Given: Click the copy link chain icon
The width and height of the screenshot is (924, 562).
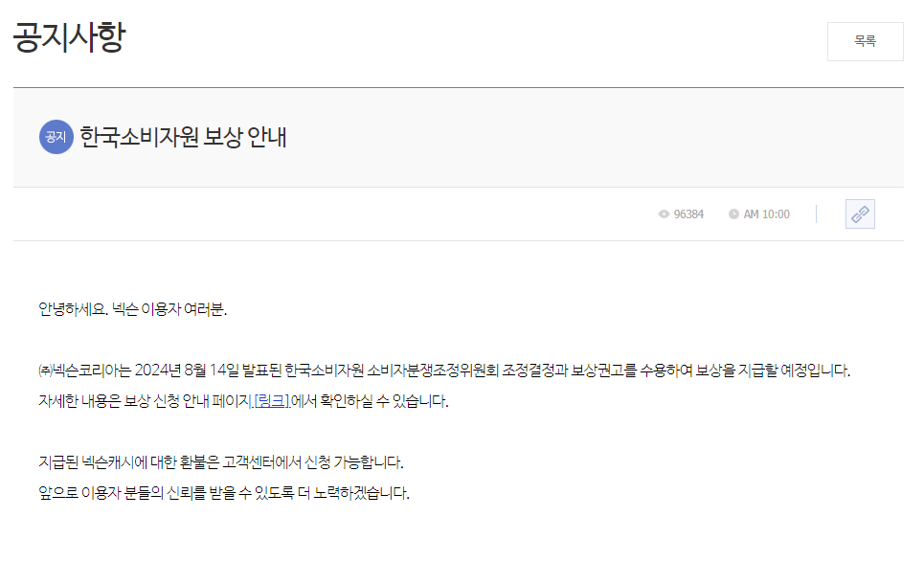Looking at the screenshot, I should (860, 214).
